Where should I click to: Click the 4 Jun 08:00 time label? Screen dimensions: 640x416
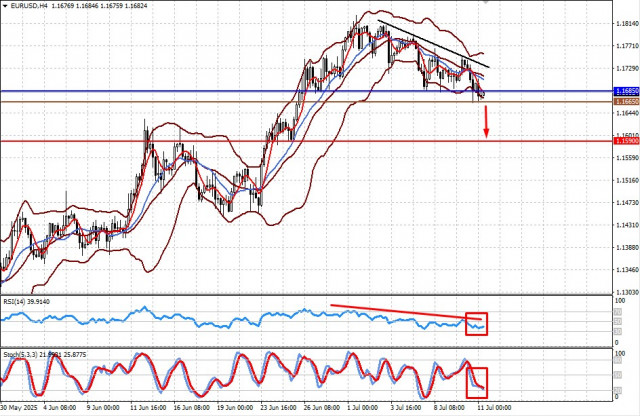[60, 407]
